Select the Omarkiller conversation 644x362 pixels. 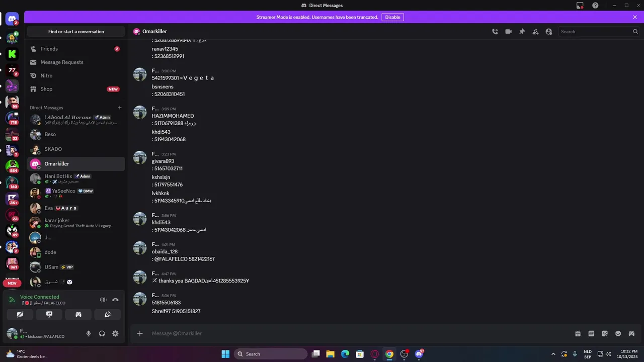click(76, 164)
